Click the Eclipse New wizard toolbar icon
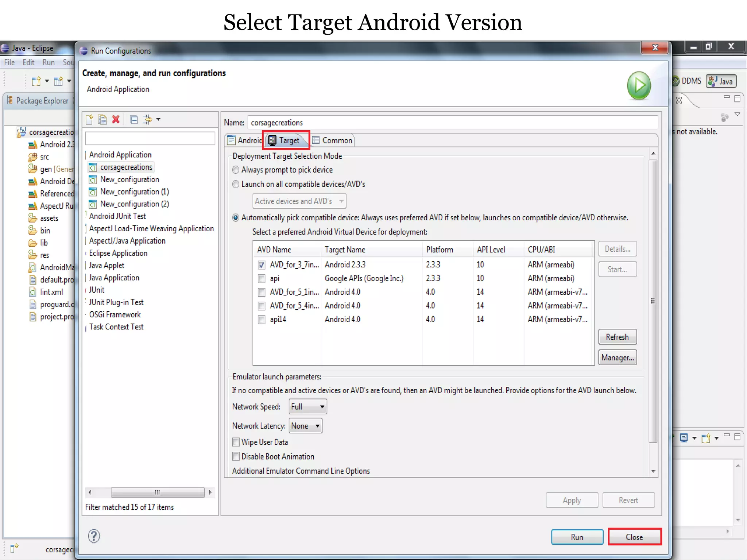 tap(36, 81)
